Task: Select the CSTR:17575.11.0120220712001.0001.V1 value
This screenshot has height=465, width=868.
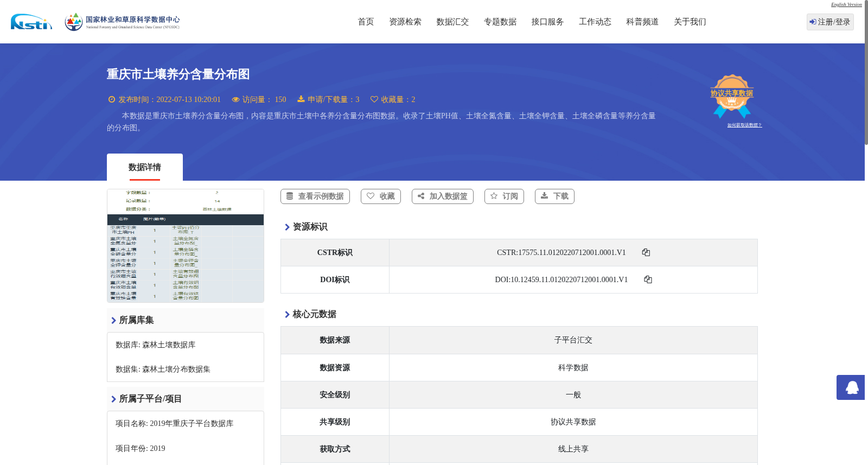Action: (x=561, y=253)
